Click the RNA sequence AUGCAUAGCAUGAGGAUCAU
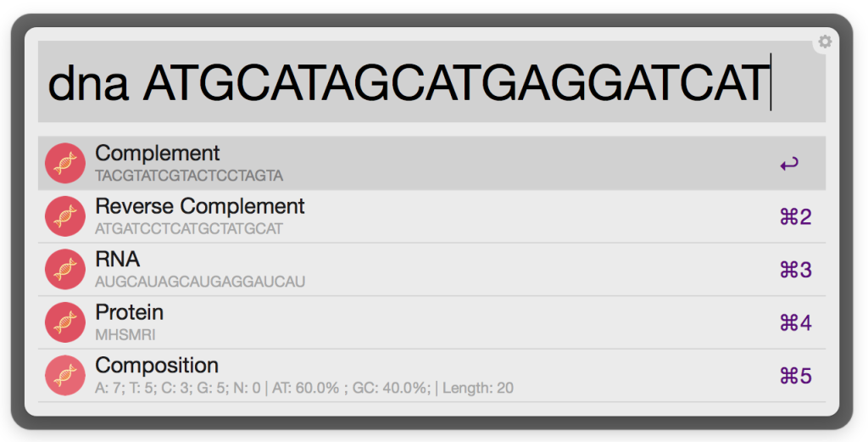Viewport: 868px width, 442px height. 200,282
